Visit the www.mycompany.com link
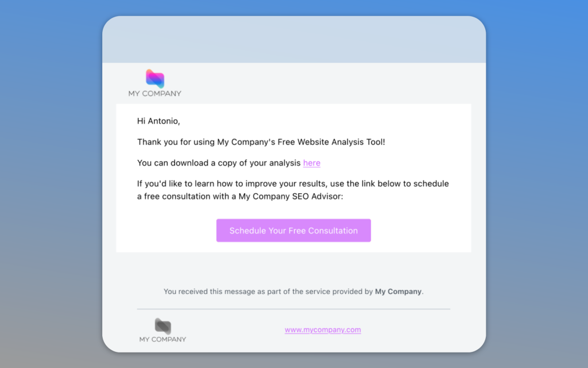588x368 pixels. pos(323,329)
